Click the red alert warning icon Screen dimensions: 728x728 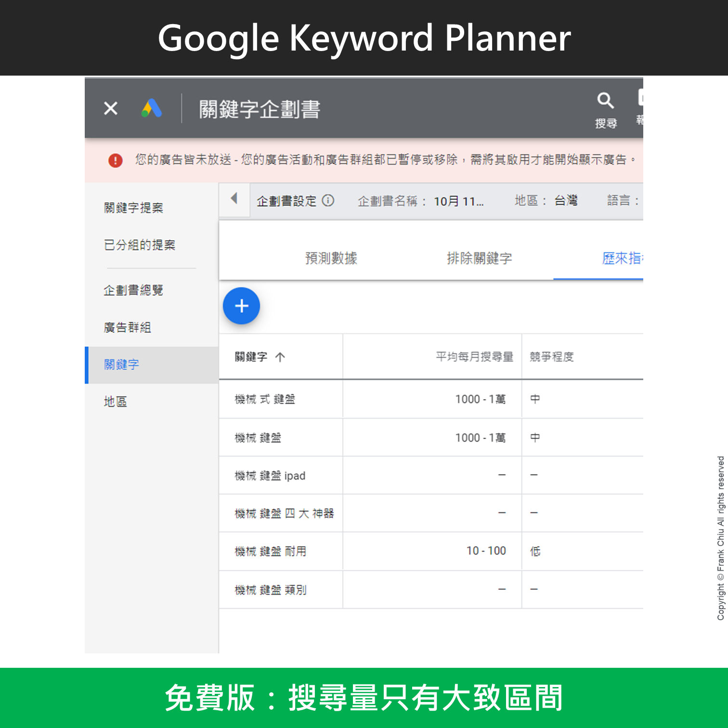point(116,160)
